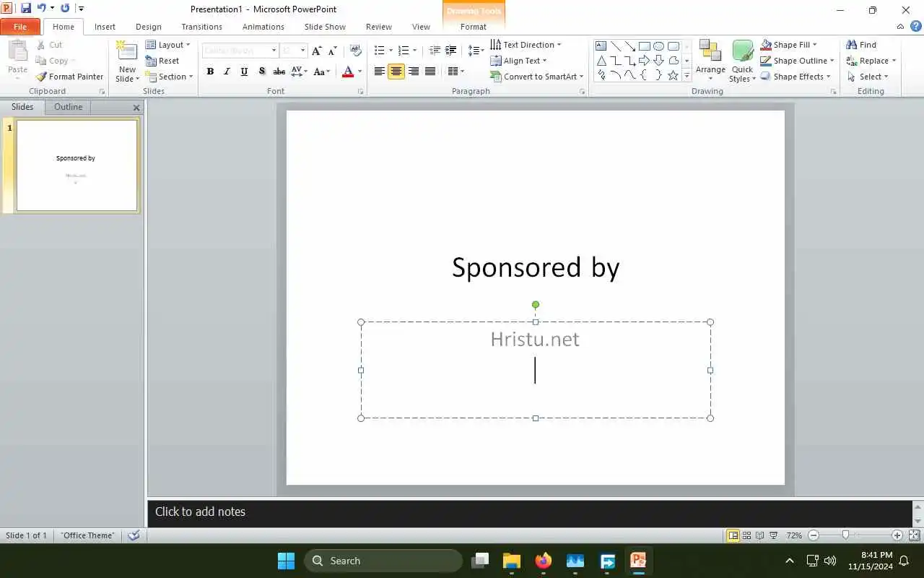
Task: Toggle bold formatting
Action: [x=210, y=72]
